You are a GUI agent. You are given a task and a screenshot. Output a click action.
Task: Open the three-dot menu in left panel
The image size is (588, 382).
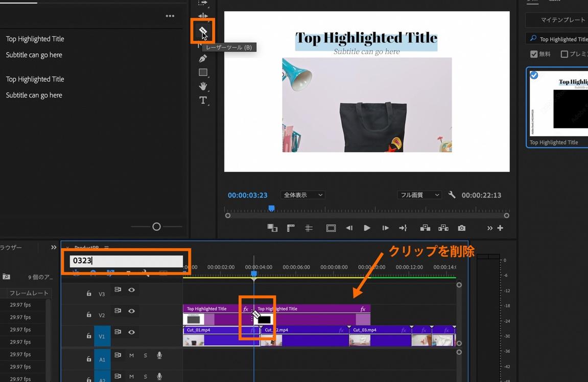(170, 16)
